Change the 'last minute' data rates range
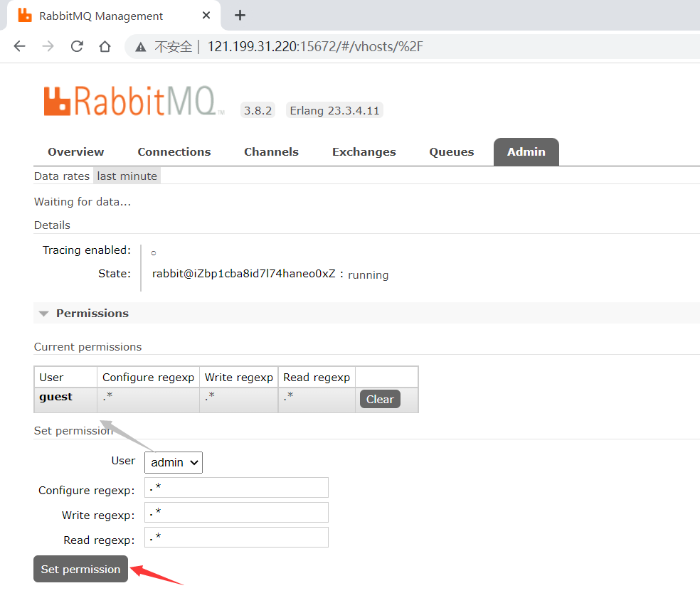The height and width of the screenshot is (598, 700). [127, 176]
